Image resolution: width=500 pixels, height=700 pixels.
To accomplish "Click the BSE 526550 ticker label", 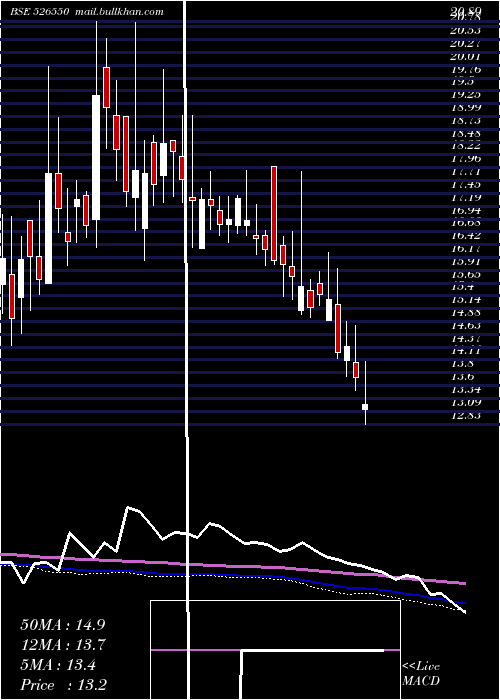I will (x=40, y=12).
